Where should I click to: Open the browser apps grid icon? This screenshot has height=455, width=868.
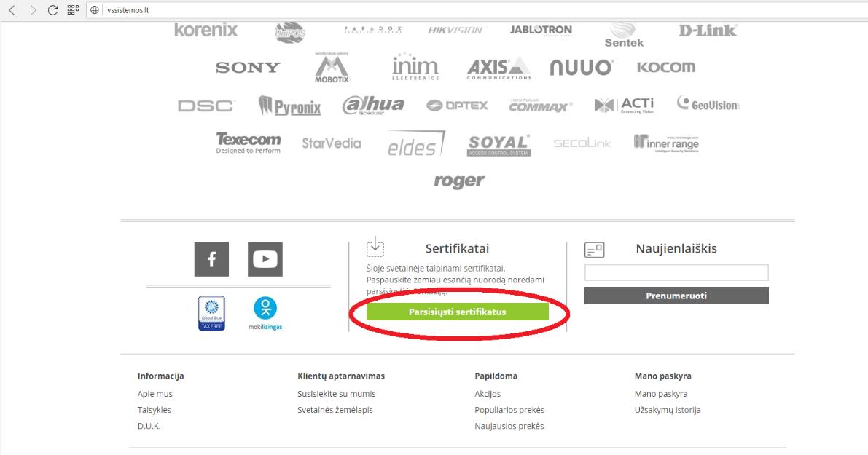tap(73, 9)
